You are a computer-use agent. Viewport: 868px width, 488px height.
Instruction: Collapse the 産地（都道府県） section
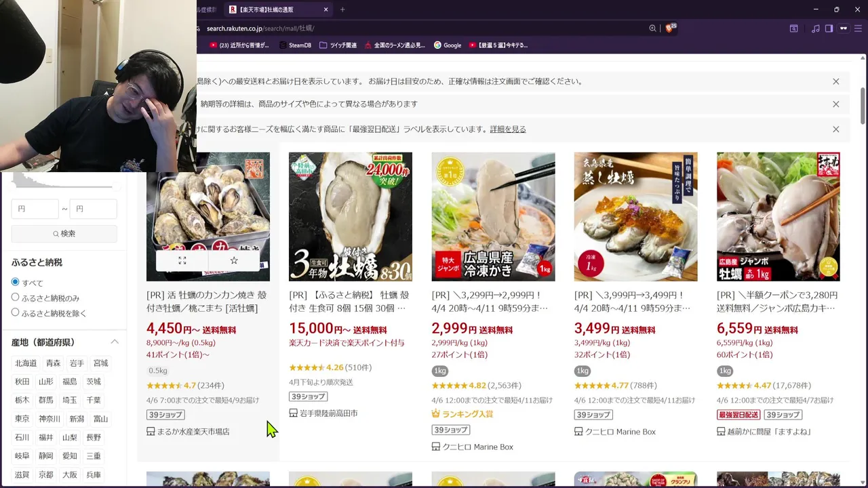point(115,342)
